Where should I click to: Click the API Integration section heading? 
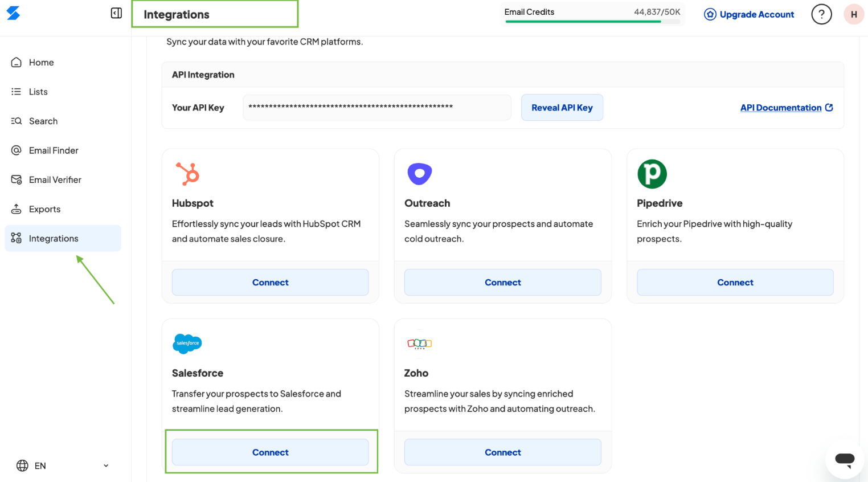tap(203, 75)
